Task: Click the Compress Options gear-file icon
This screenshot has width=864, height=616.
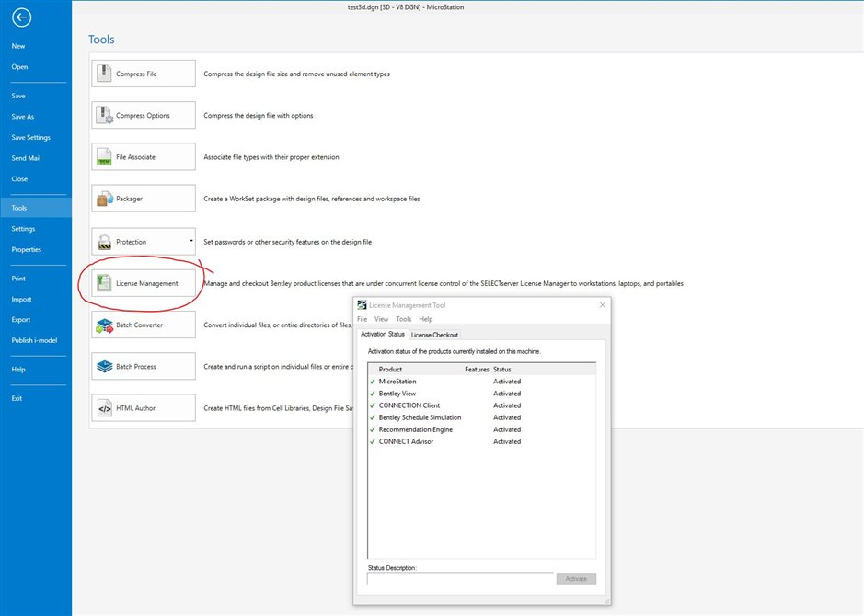Action: 104,115
